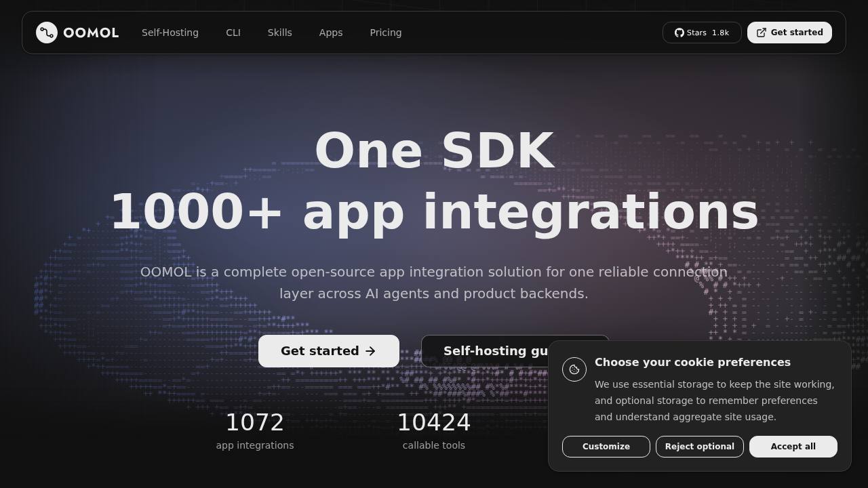Go to the Skills page
The width and height of the screenshot is (868, 488).
click(x=280, y=33)
